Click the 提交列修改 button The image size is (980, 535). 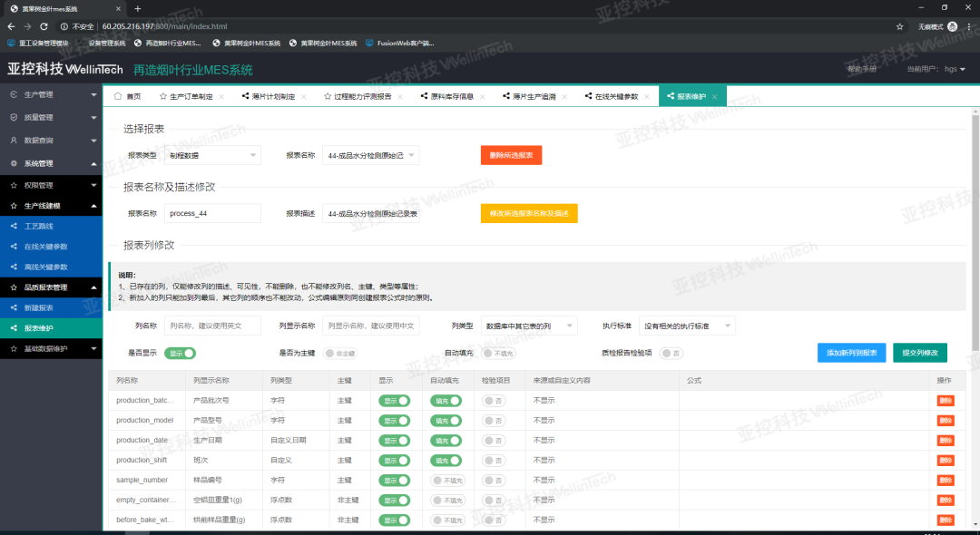(920, 353)
